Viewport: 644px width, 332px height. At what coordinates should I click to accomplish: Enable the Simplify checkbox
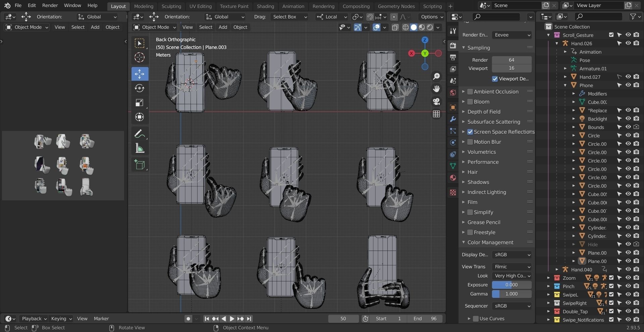470,212
